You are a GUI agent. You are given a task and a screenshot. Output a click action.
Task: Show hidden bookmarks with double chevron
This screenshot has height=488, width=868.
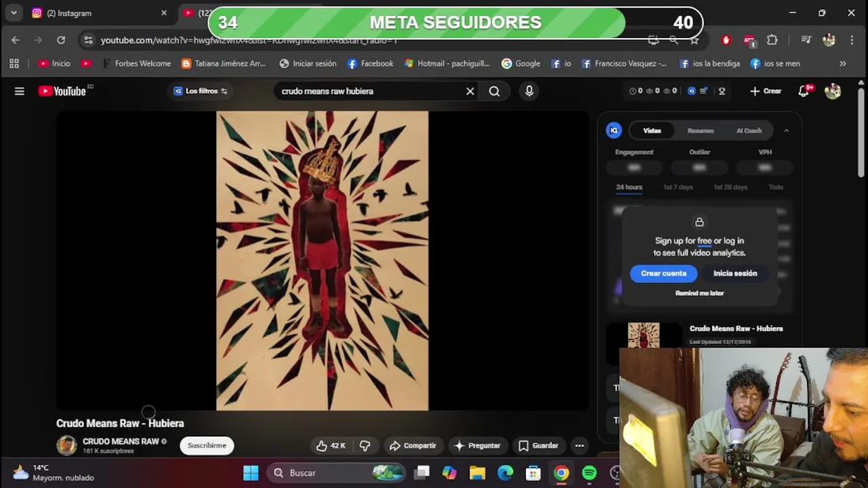coord(842,63)
